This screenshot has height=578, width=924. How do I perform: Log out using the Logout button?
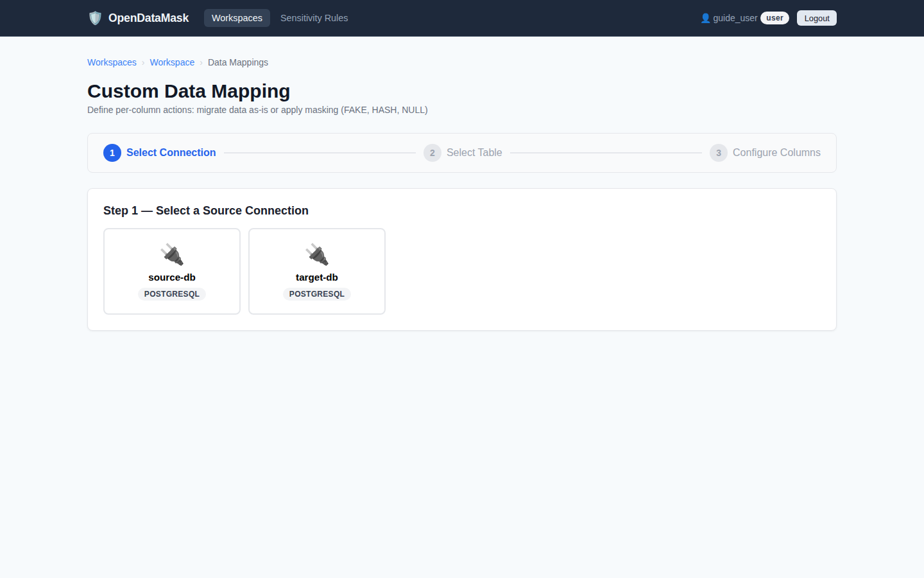[817, 18]
